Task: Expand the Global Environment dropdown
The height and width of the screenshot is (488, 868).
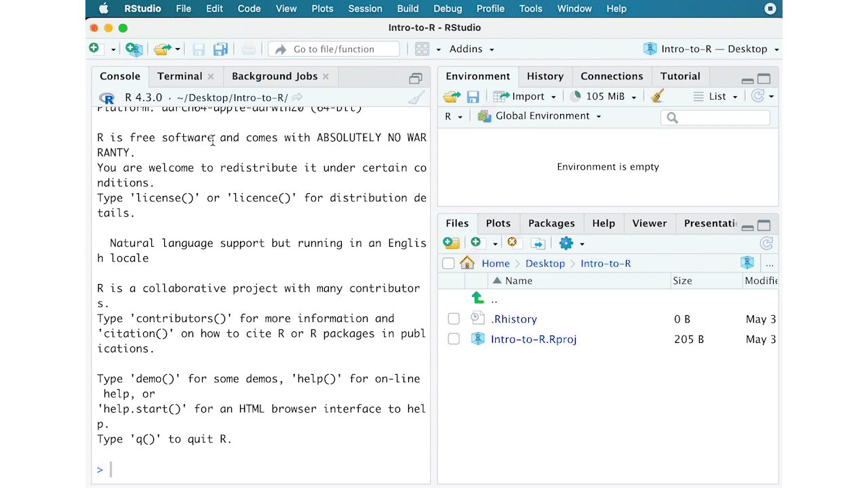Action: pyautogui.click(x=540, y=116)
